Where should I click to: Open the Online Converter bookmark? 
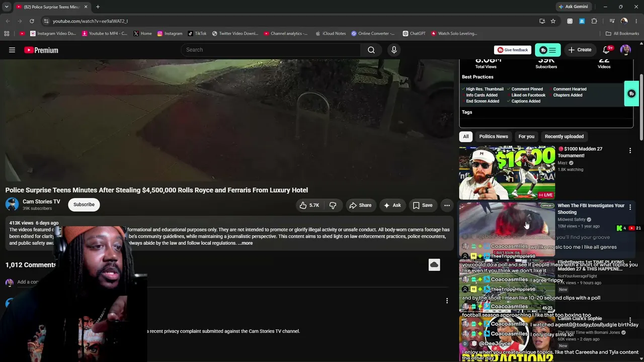373,34
